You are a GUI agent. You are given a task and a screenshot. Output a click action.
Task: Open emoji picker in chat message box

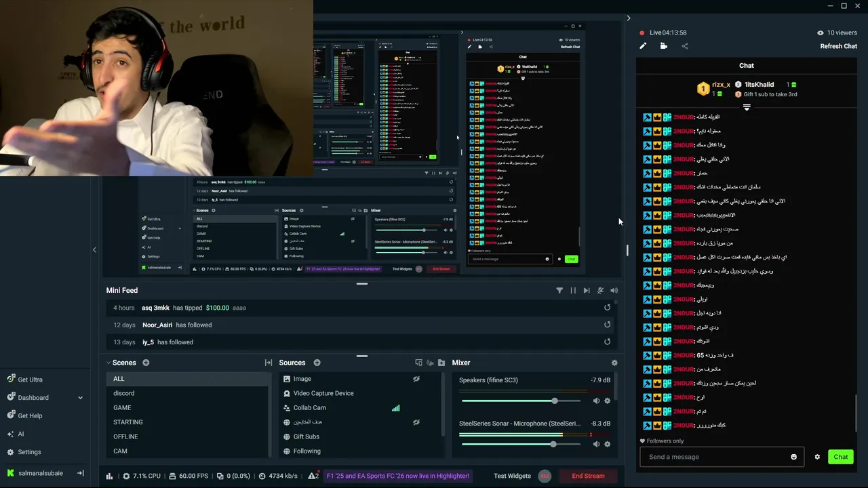point(793,457)
